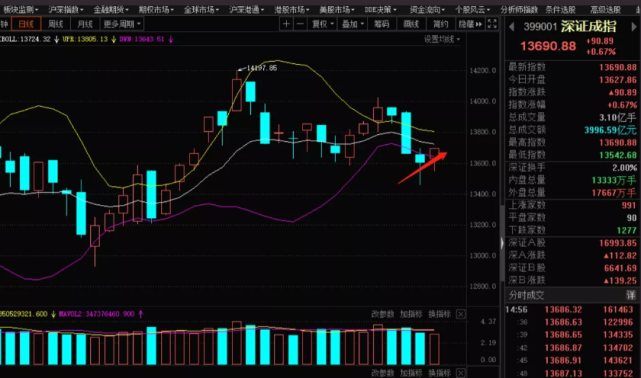
Task: Click 上涨家数 value 991
Action: click(x=629, y=205)
